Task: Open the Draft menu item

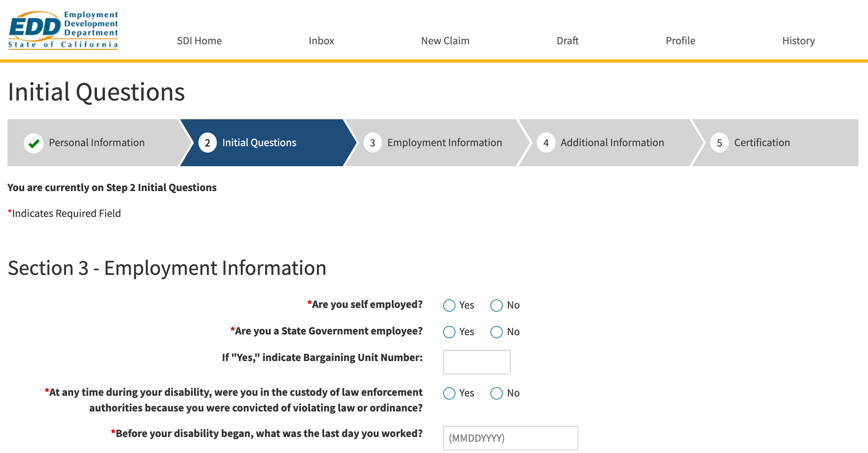Action: click(567, 41)
